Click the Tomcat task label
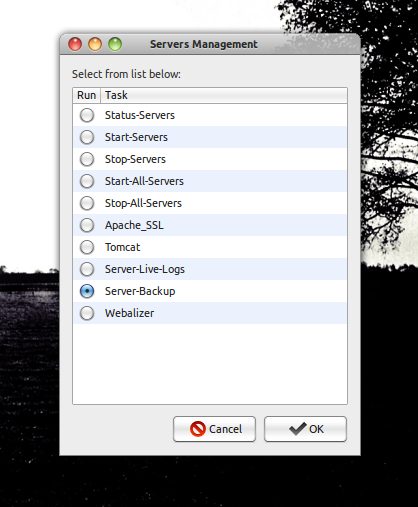 (123, 247)
